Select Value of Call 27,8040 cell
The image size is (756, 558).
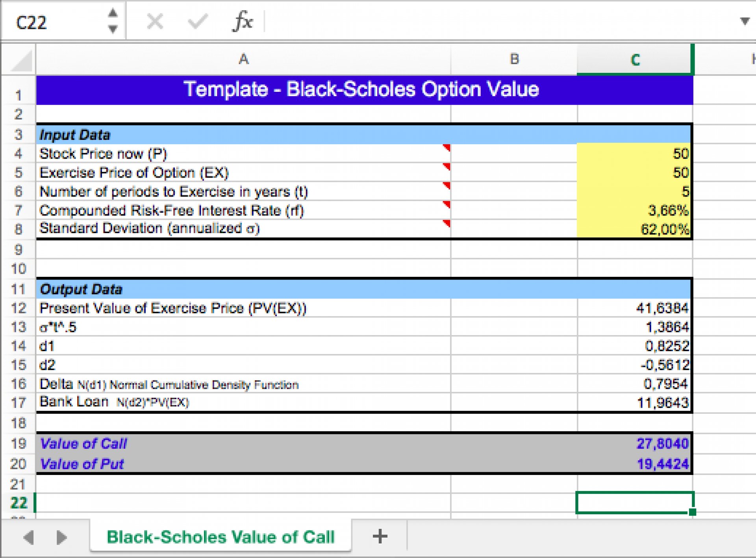634,443
